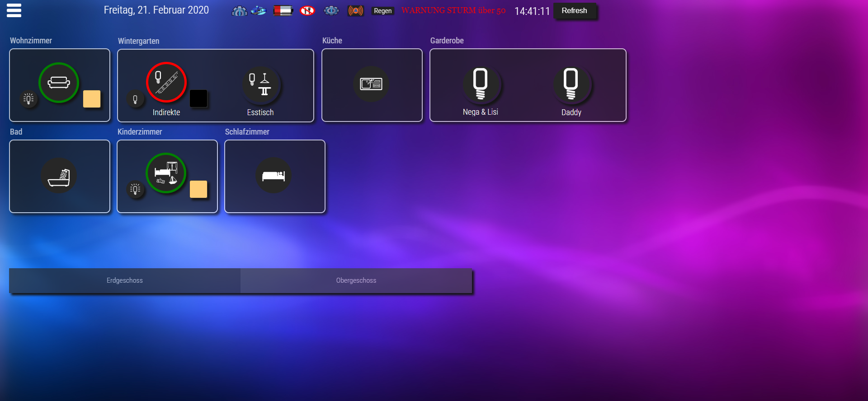Viewport: 868px width, 401px height.
Task: Toggle the Indirekte LED strip light
Action: pos(166,82)
